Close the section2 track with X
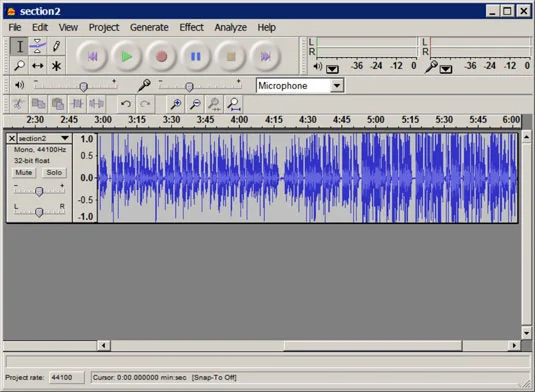 point(12,138)
